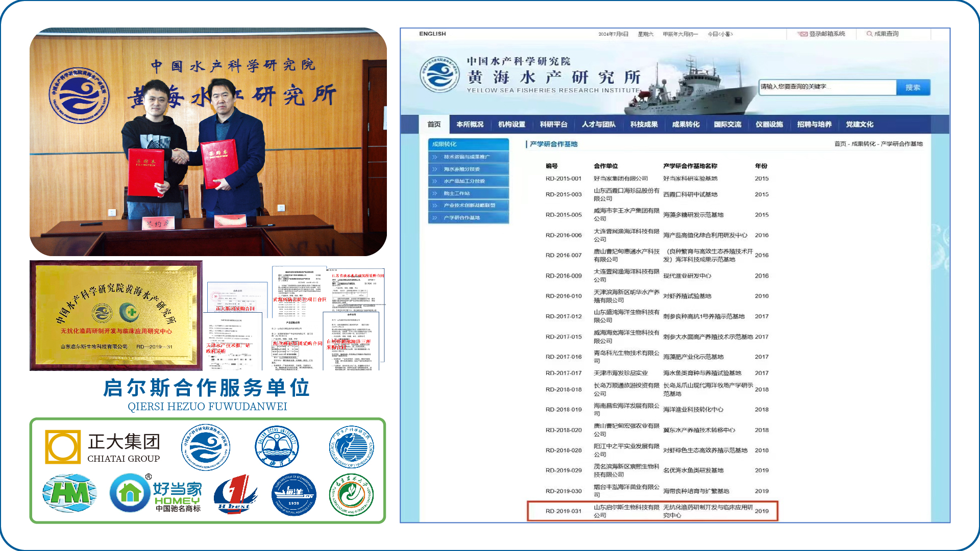
Task: Click the Guangxi Academy of Fishery Sciences logo
Action: 351,447
